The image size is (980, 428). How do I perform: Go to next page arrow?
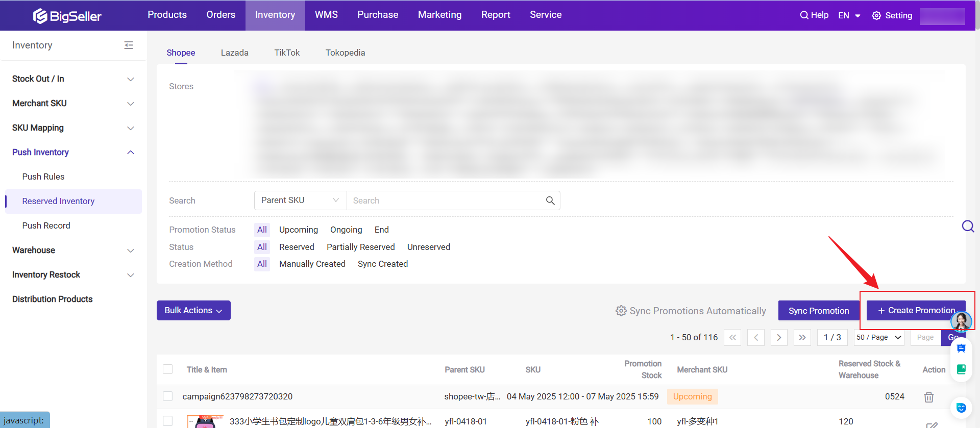coord(779,337)
